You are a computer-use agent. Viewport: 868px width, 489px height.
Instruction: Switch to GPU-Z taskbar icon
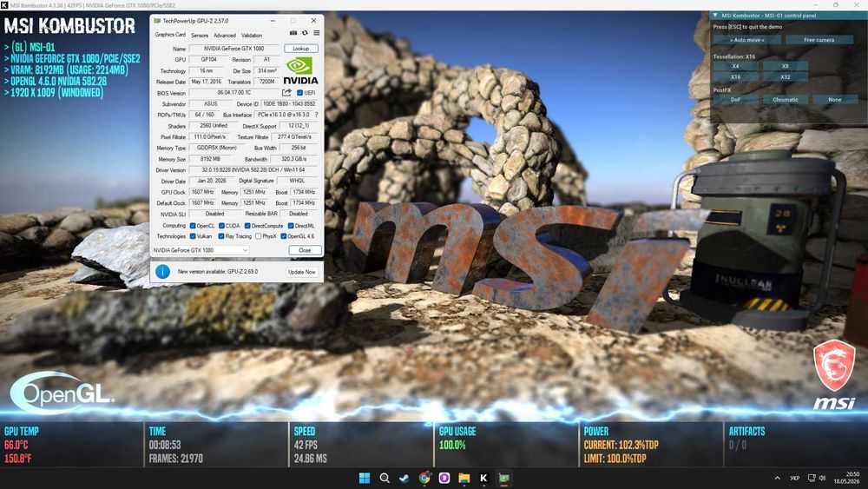[x=503, y=478]
